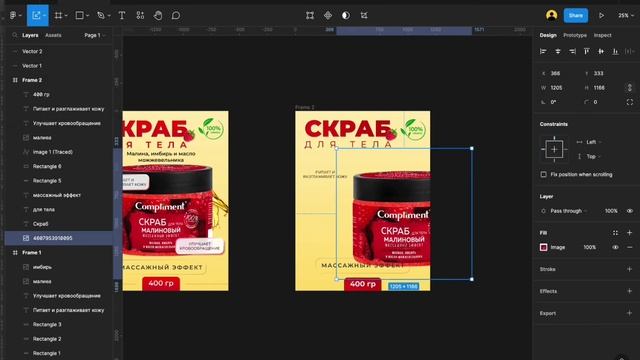Select the Pen tool
640x360 pixels.
click(x=101, y=16)
